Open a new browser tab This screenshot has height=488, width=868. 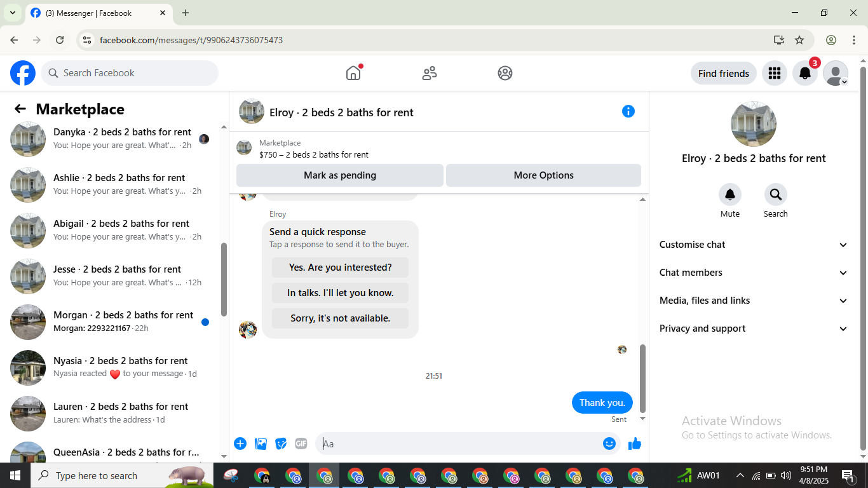pos(186,13)
